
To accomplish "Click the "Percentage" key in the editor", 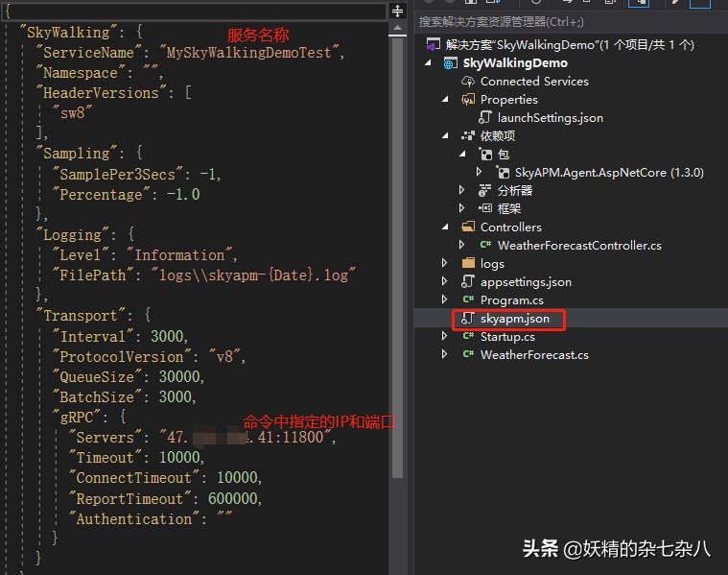I will coord(102,194).
